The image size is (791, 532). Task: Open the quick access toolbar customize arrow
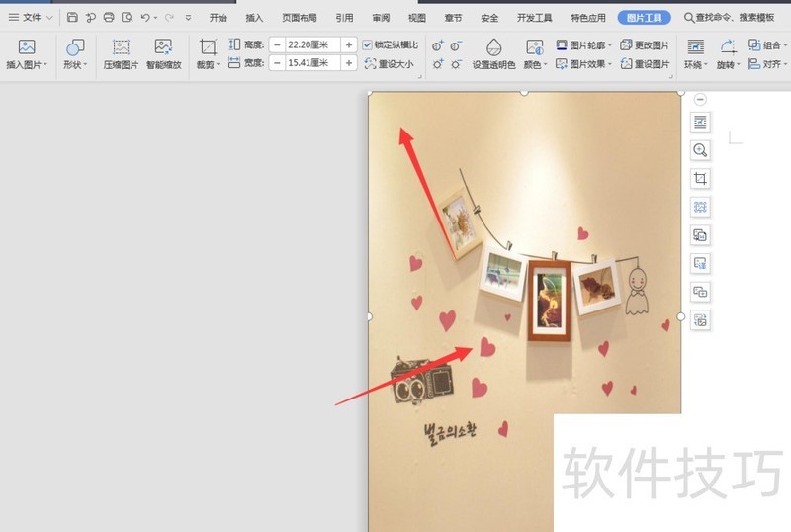pos(188,17)
